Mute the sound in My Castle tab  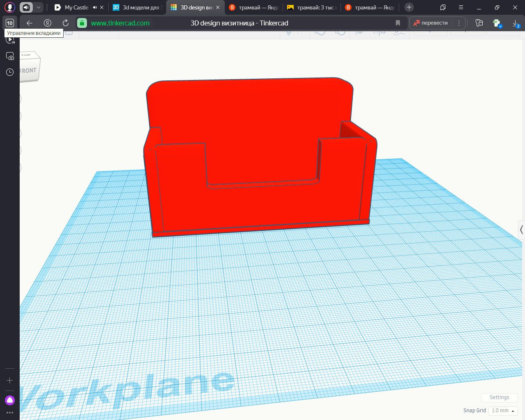click(x=95, y=7)
